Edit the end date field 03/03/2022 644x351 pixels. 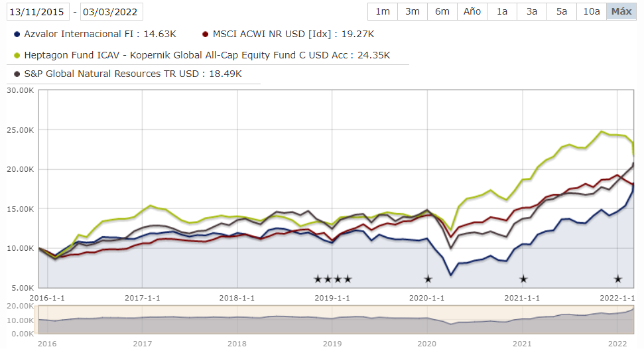[112, 12]
